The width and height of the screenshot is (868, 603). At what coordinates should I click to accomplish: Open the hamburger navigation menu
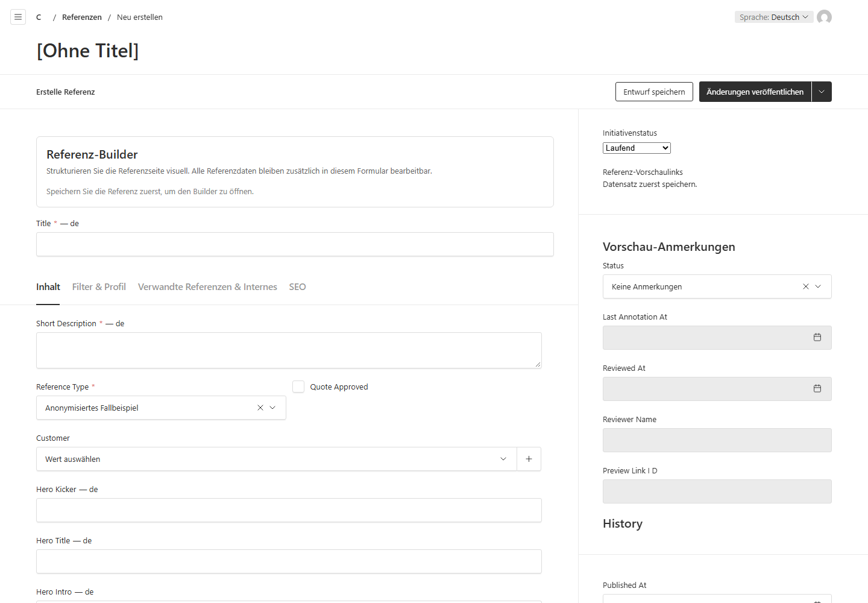(18, 17)
